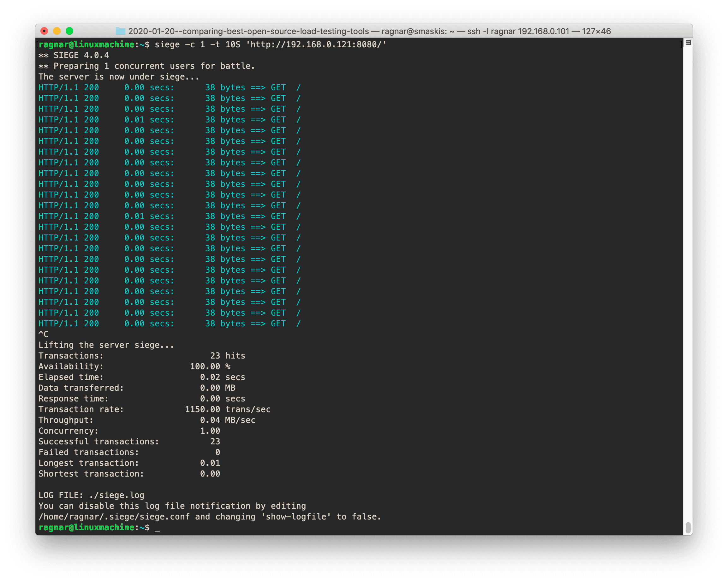The height and width of the screenshot is (582, 728).
Task: Click the 'Availability: 100.00 %' line
Action: [134, 367]
